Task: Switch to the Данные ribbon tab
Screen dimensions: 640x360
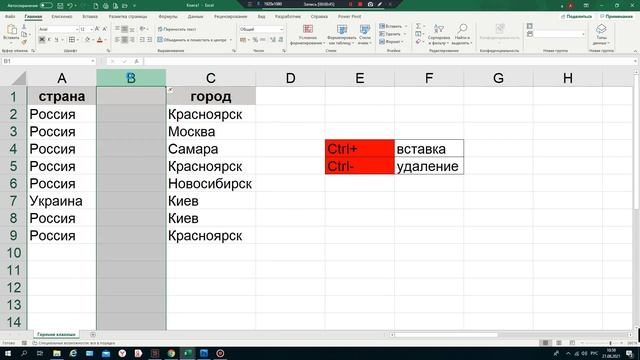Action: coord(196,17)
